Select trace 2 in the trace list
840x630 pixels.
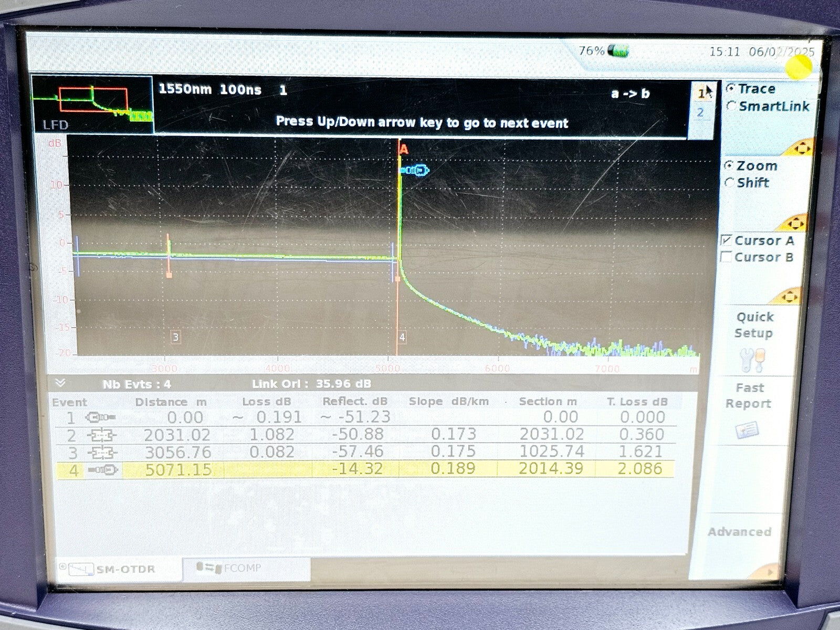(x=702, y=112)
